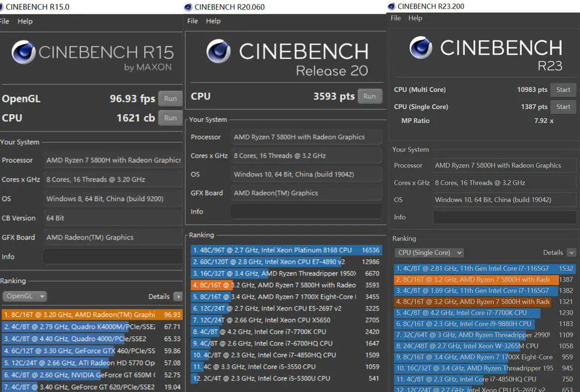Screen dimensions: 580x392
Task: Click the Info field in Cinebench R20
Action: 306,212
